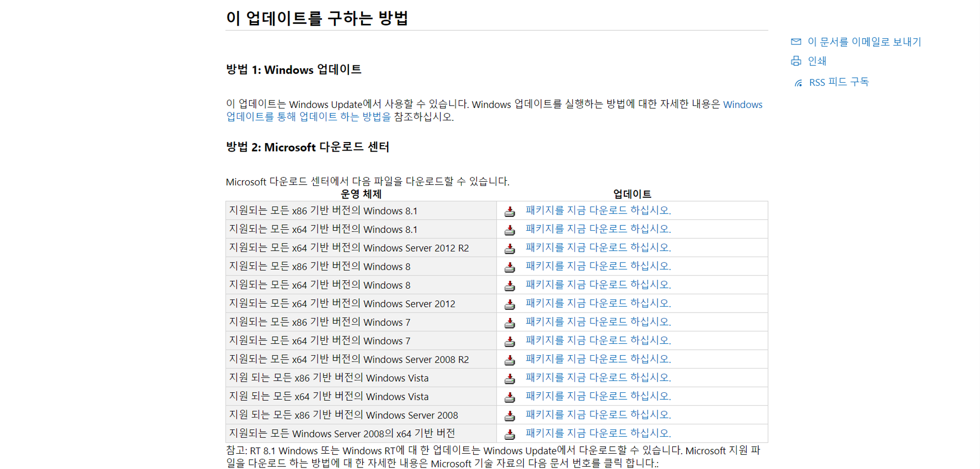Click the download icon for Windows Server 2012 x64

[x=509, y=304]
